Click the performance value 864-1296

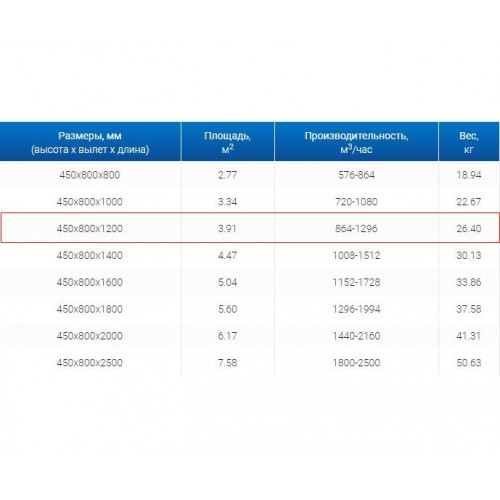(356, 229)
